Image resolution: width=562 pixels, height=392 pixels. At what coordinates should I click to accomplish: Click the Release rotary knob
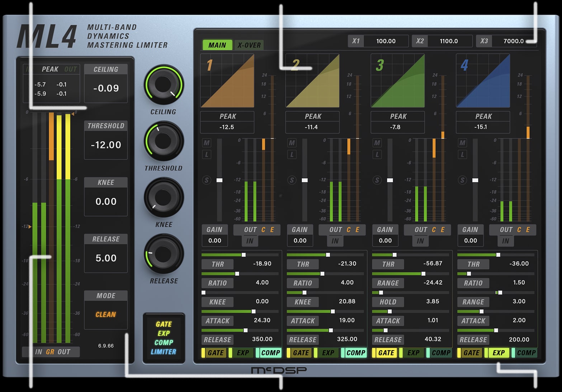click(x=164, y=254)
